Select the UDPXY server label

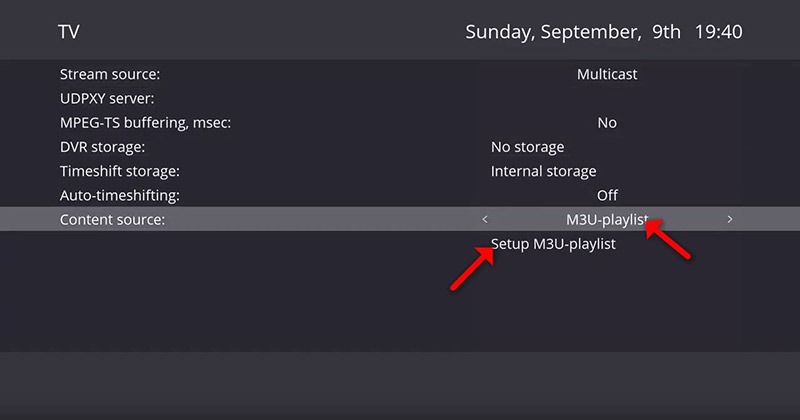107,99
